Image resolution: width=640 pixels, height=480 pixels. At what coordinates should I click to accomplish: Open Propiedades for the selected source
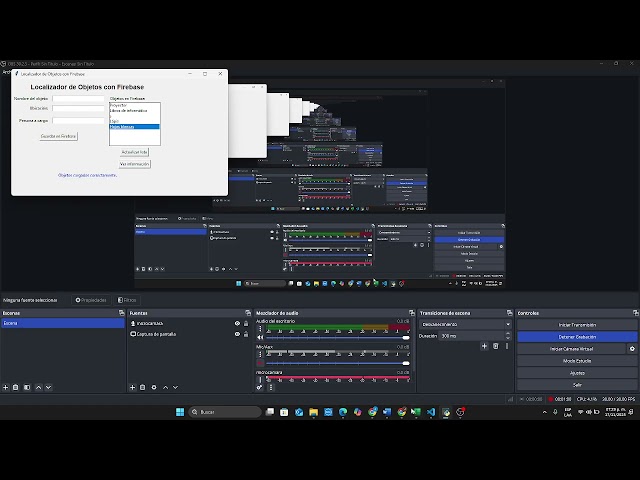tap(91, 300)
